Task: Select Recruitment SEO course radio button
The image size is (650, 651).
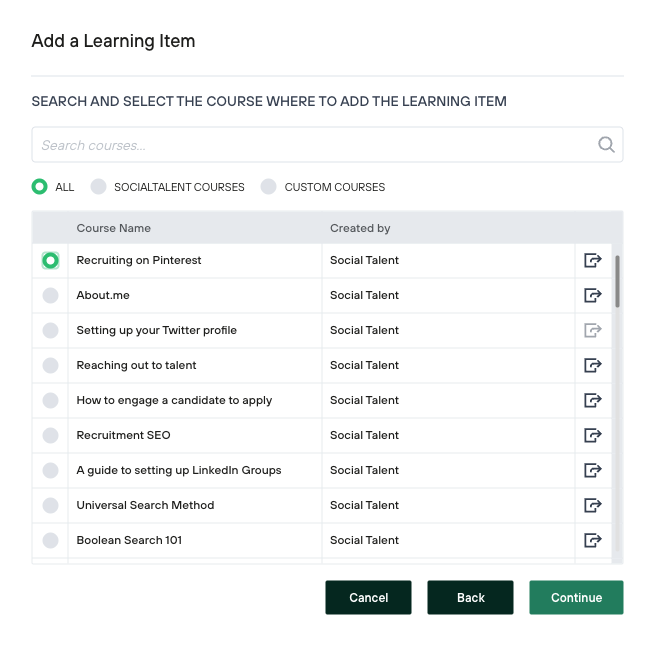Action: tap(50, 435)
